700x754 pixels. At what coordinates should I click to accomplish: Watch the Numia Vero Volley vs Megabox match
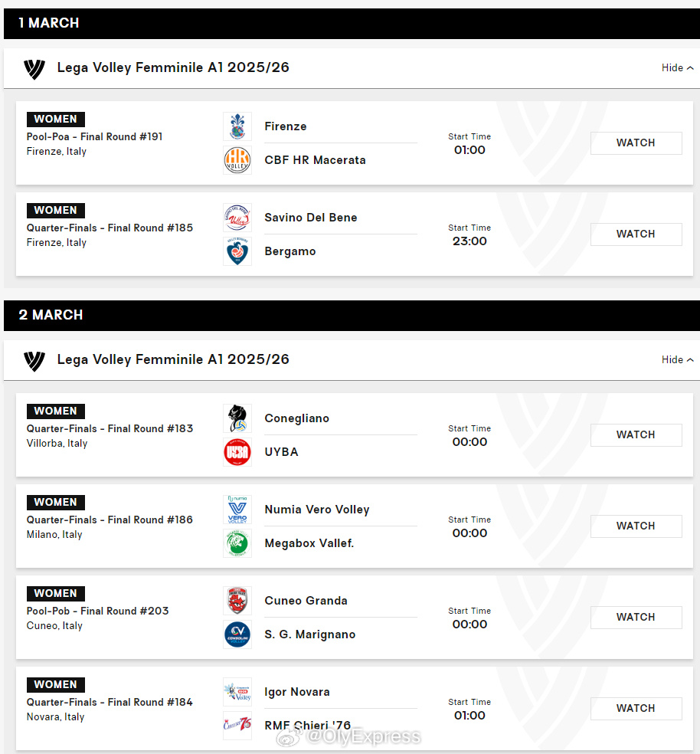point(636,526)
